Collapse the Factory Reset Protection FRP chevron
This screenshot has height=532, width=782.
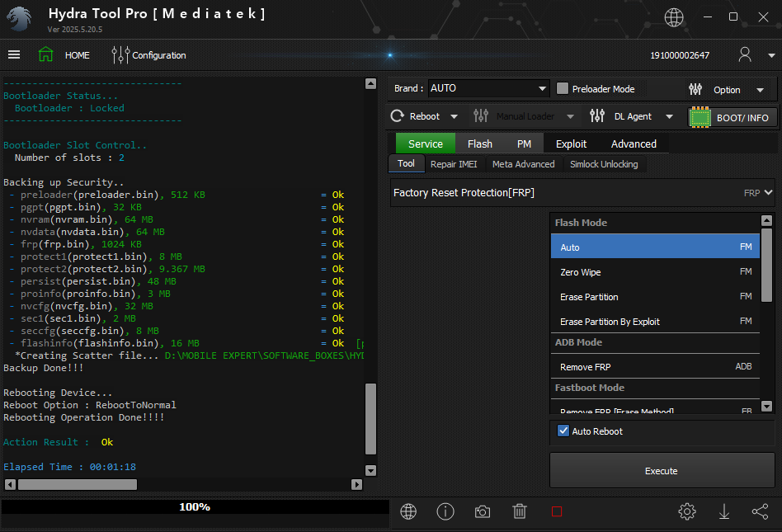(x=768, y=192)
